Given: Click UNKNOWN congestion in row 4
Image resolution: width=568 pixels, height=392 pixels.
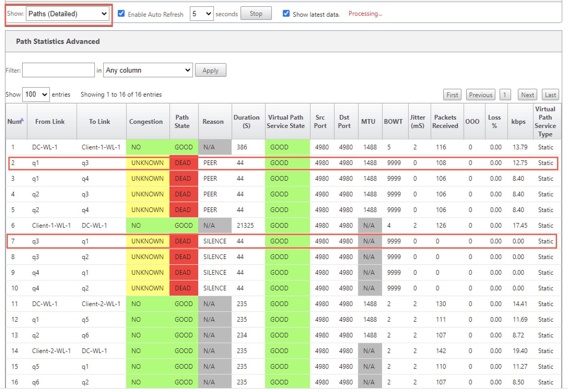Looking at the screenshot, I should [x=147, y=194].
